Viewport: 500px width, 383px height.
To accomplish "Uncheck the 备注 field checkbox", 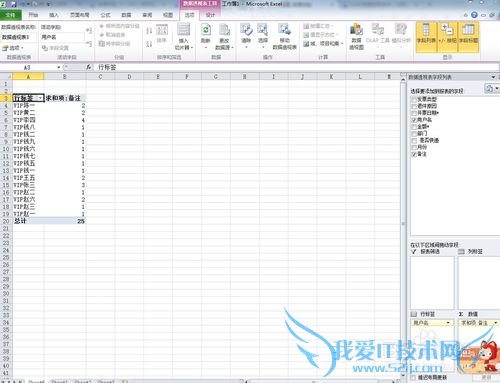I will coord(414,154).
